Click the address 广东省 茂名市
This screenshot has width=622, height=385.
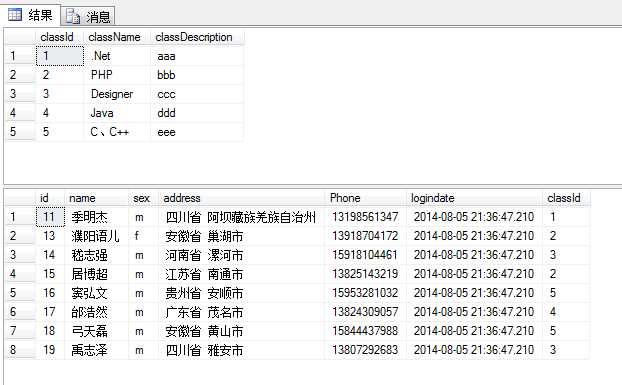pyautogui.click(x=241, y=312)
